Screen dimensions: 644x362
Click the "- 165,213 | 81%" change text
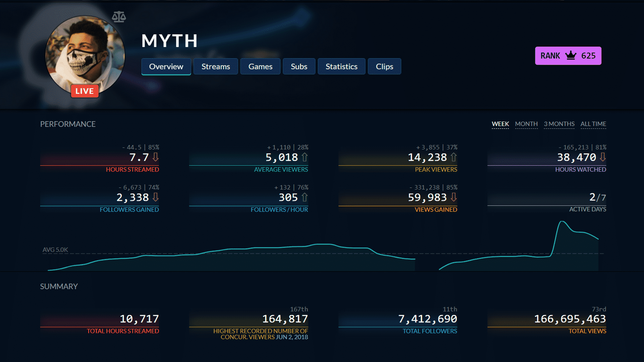click(582, 147)
